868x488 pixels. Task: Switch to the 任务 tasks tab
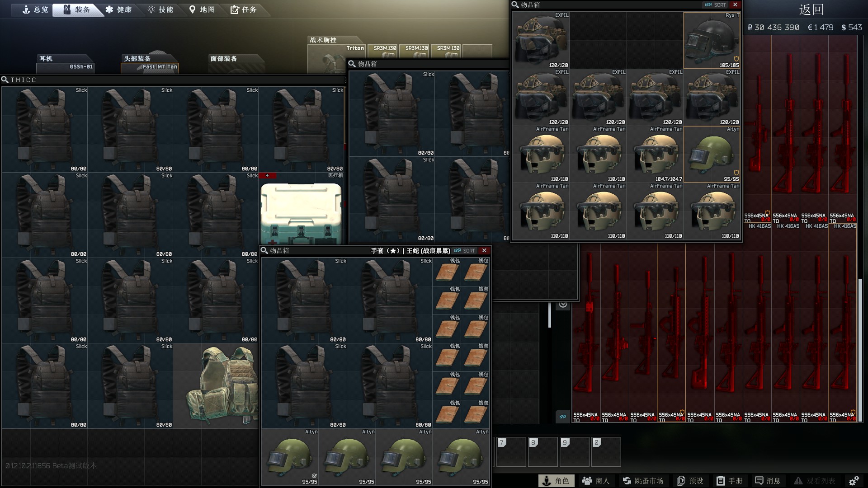pyautogui.click(x=243, y=9)
